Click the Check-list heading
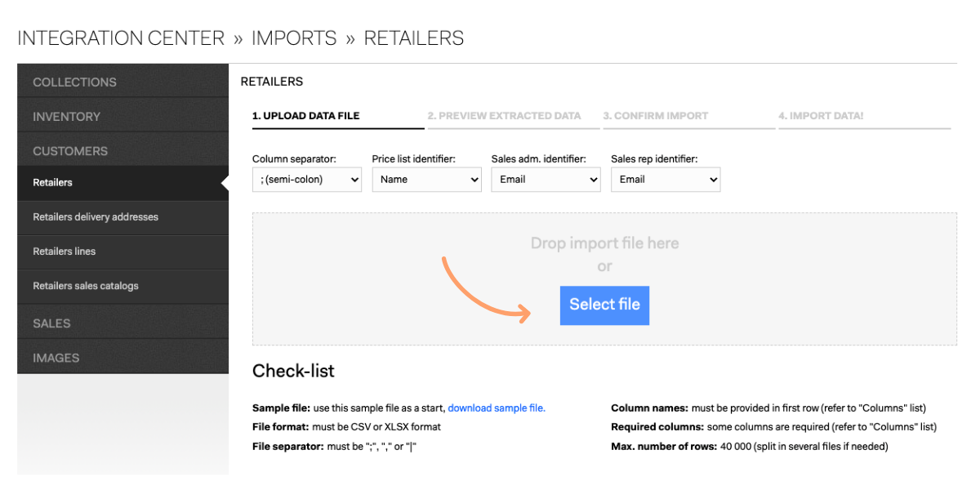This screenshot has width=980, height=490. (x=293, y=371)
